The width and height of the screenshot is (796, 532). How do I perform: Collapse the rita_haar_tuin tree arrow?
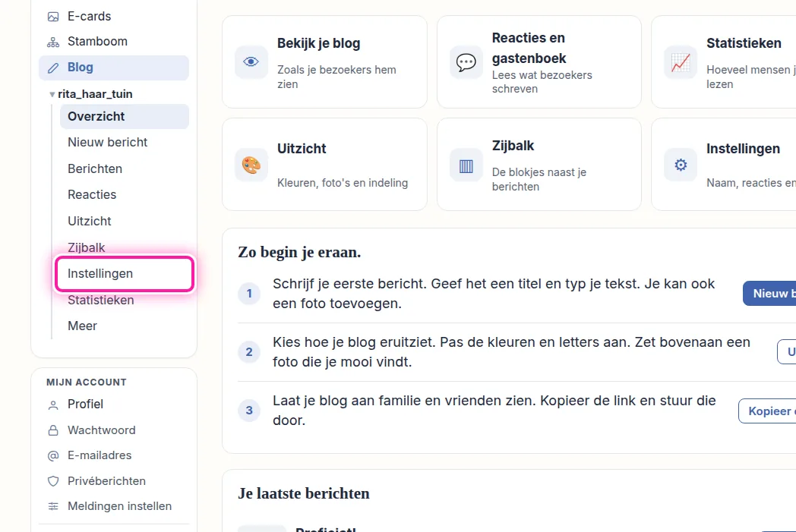52,94
